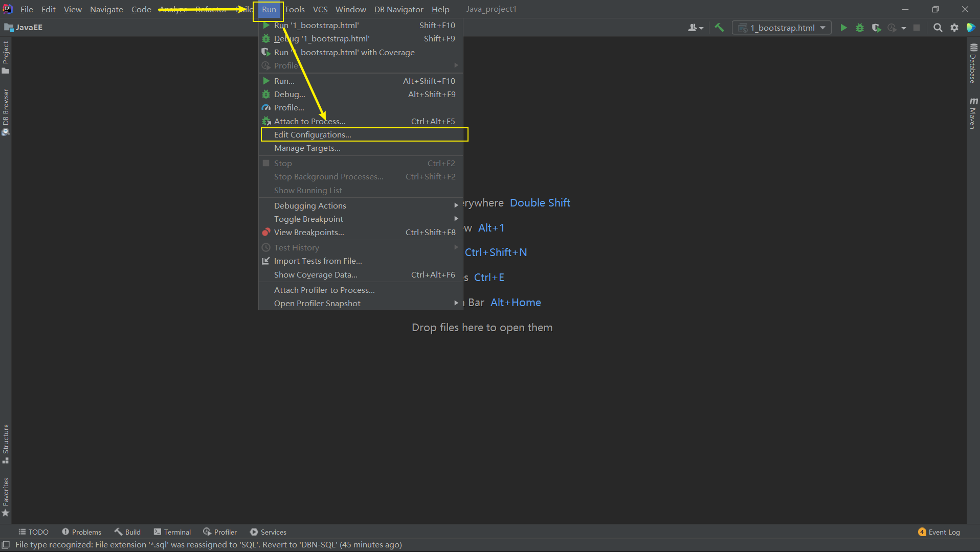
Task: Open the Services tool window
Action: [268, 532]
